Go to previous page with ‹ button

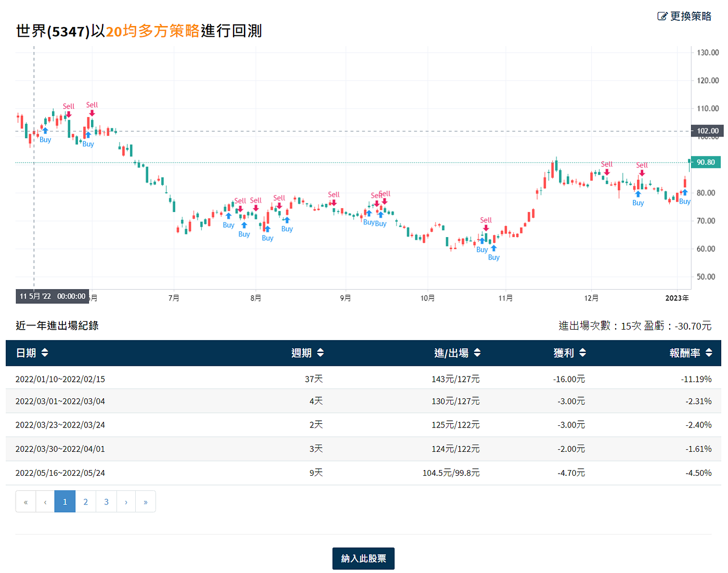pos(45,502)
